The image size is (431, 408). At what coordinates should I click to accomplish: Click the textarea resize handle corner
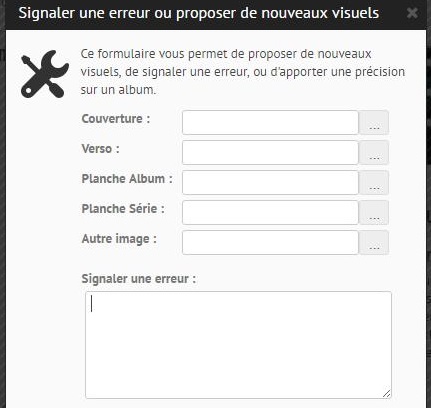[x=387, y=394]
